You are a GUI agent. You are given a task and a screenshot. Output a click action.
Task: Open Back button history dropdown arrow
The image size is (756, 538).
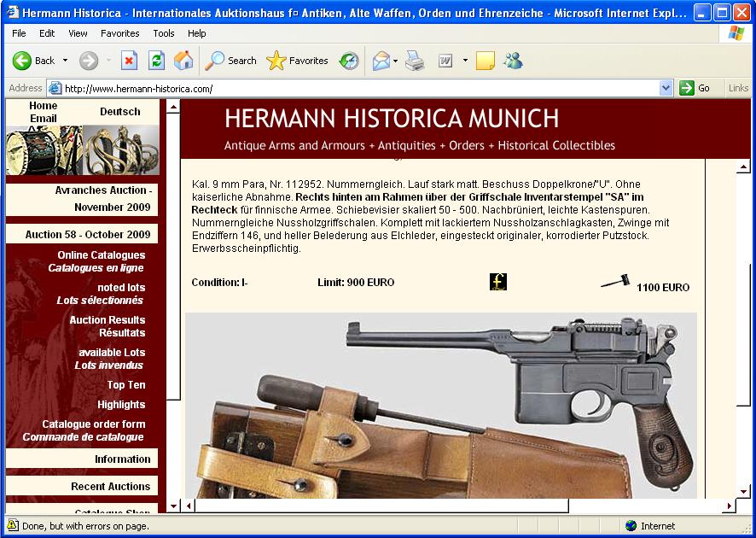(65, 61)
